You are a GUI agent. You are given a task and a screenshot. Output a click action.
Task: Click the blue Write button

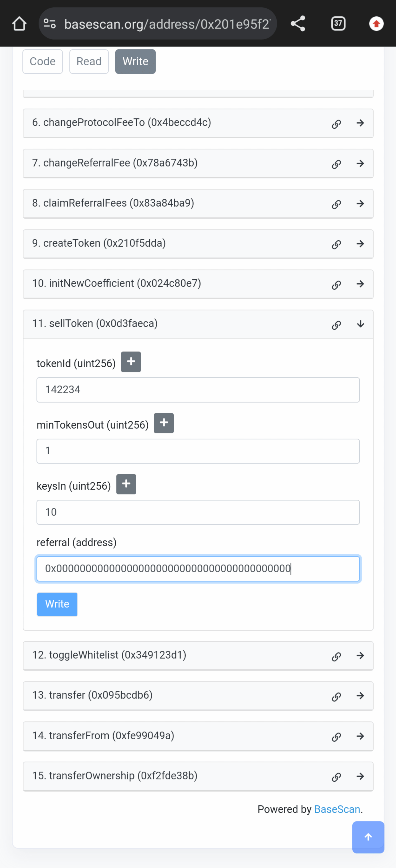[57, 604]
